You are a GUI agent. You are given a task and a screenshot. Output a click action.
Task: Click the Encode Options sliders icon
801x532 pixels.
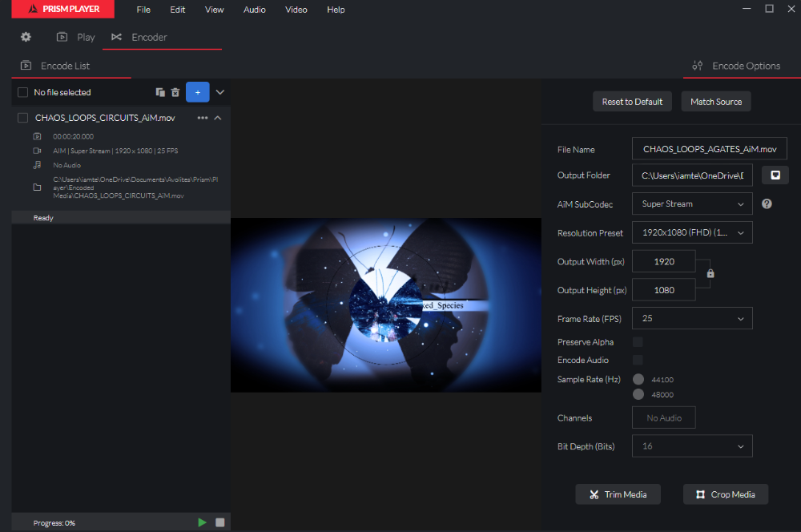698,66
